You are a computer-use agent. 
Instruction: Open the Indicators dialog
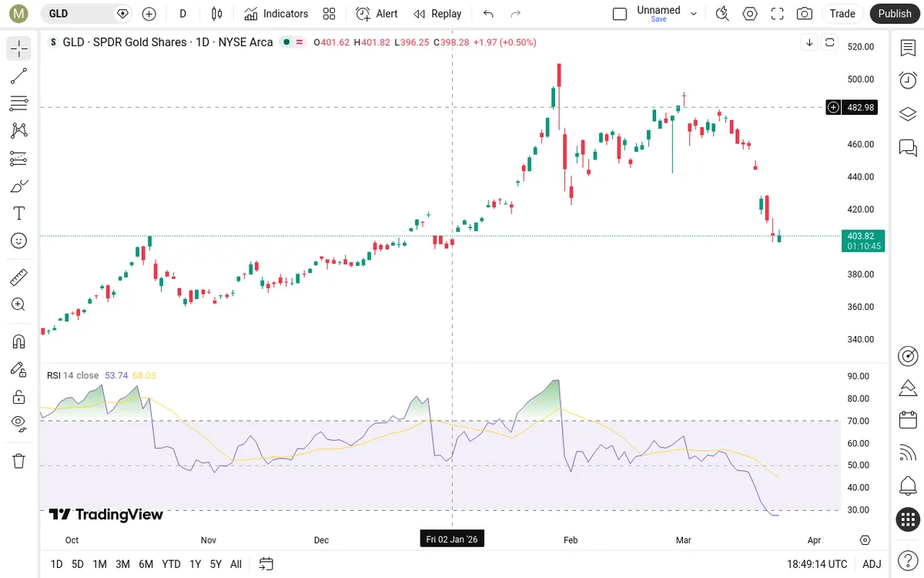(276, 14)
